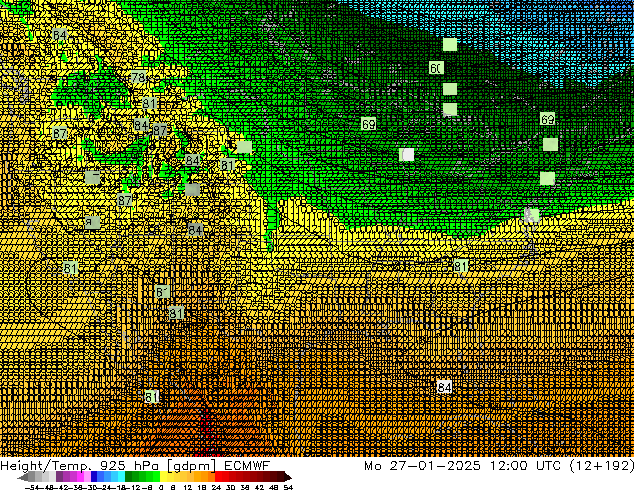Viewport: 634px width, 490px height.
Task: Click the "54" value ending the color scale
Action: [x=288, y=488]
